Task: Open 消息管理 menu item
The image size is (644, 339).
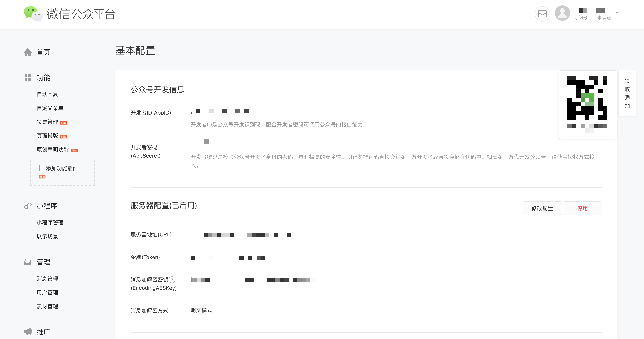Action: click(47, 278)
